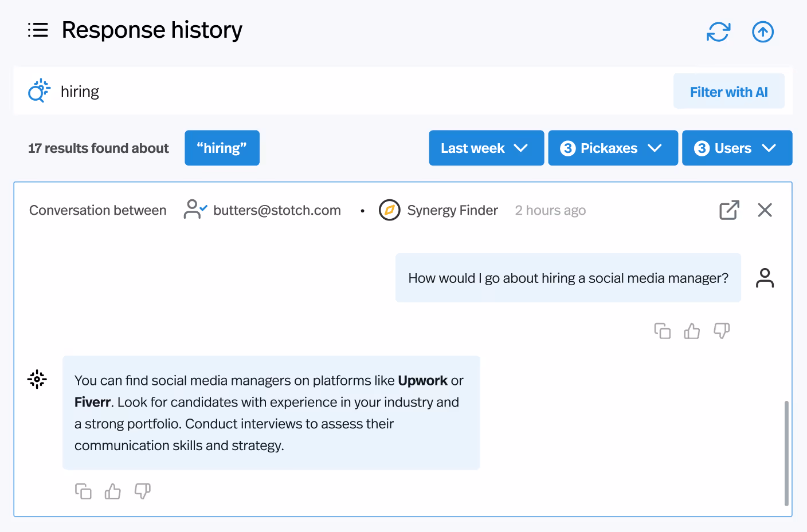The height and width of the screenshot is (532, 807).
Task: Open the Pickaxes filter dropdown
Action: (613, 148)
